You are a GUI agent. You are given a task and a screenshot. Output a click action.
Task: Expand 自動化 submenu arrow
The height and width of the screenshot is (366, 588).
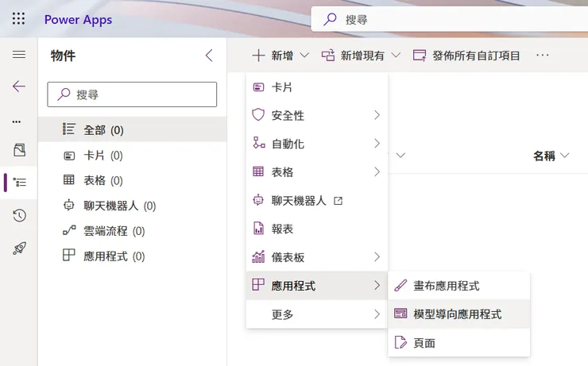[377, 144]
